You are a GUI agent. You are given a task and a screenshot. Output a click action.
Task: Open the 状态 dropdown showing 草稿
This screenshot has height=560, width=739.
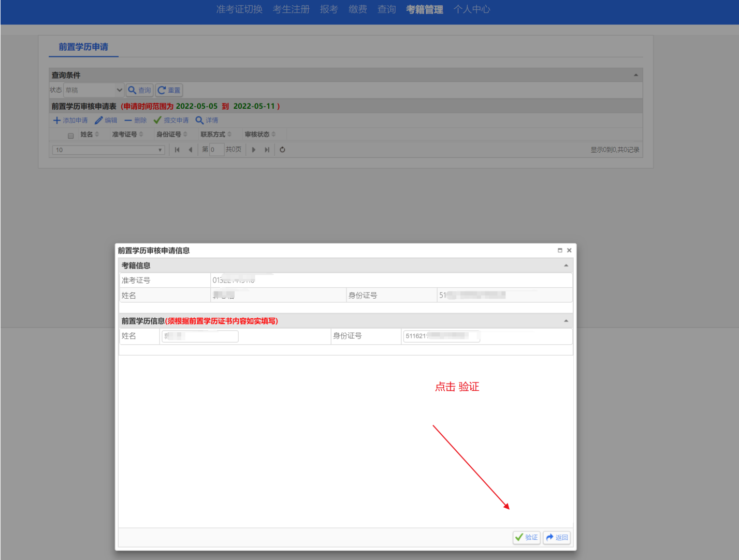(x=94, y=90)
